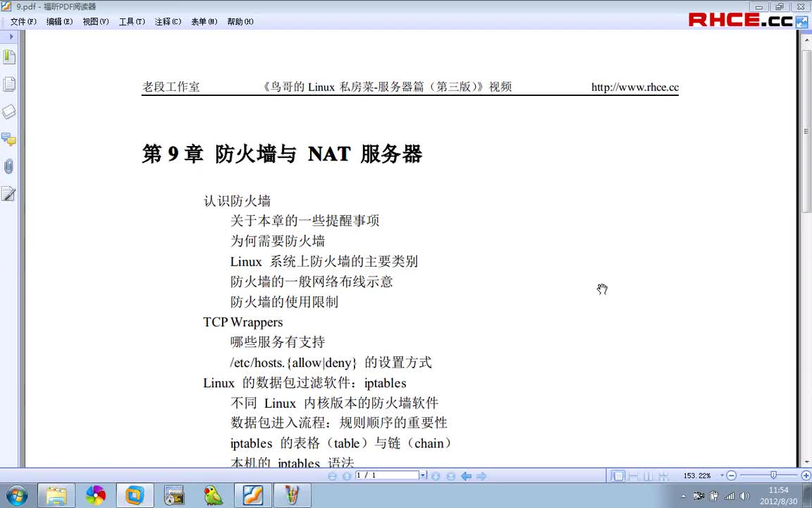812x508 pixels.
Task: Zoom out with the minus button
Action: 731,476
